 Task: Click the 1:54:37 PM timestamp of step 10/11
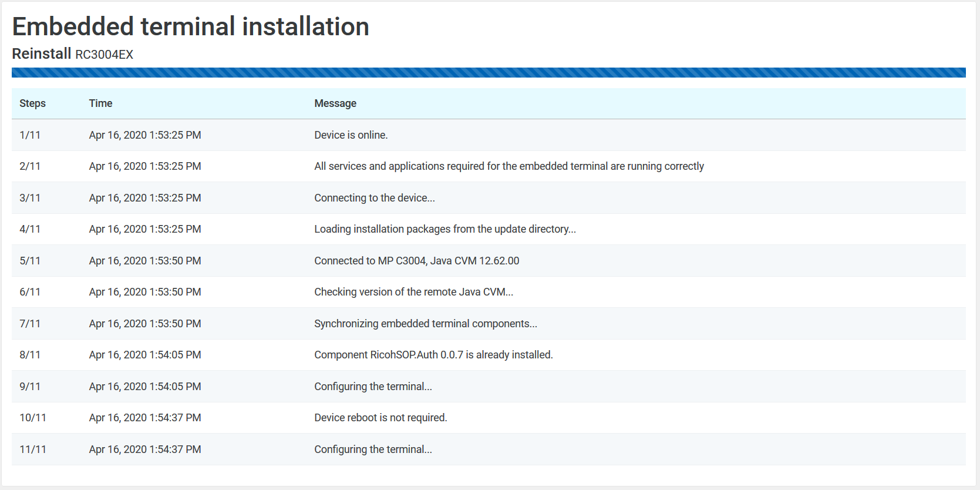click(145, 418)
